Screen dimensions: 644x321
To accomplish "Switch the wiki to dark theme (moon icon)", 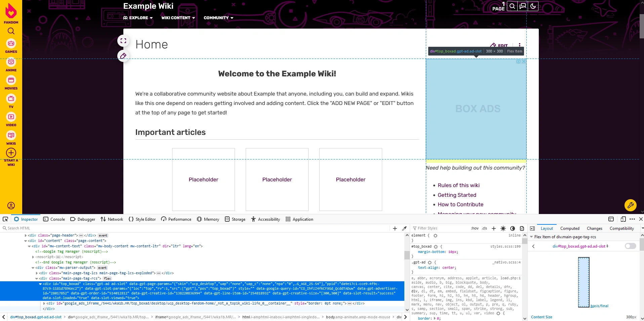I will pyautogui.click(x=533, y=6).
